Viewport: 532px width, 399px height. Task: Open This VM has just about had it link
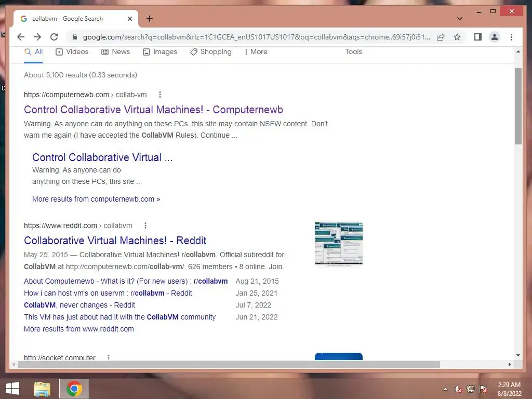point(120,317)
